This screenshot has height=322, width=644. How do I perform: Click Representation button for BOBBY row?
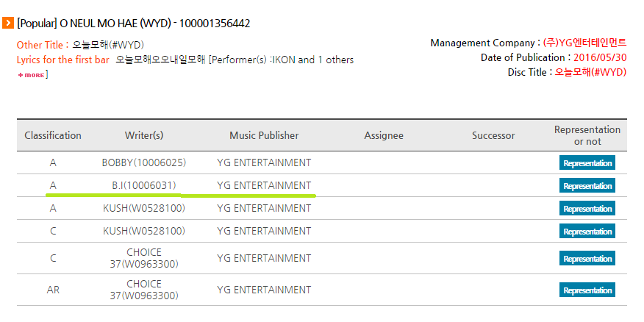tap(587, 163)
